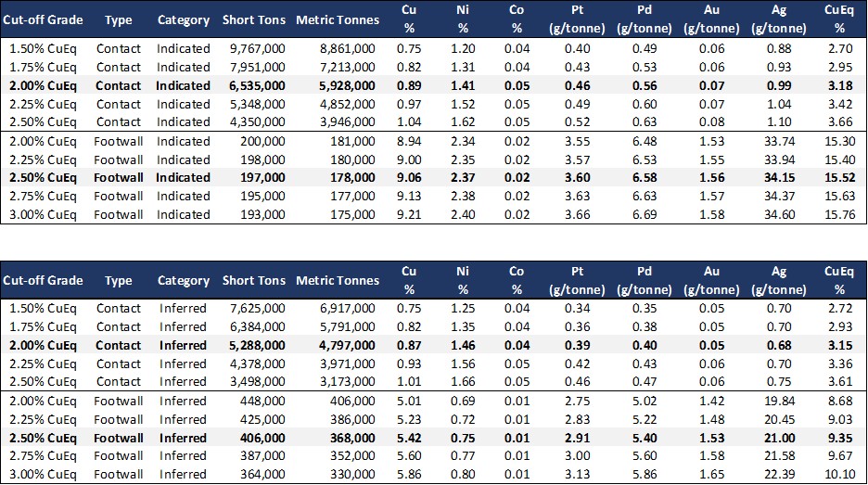Click the 10.10 CuEq value

pyautogui.click(x=837, y=475)
